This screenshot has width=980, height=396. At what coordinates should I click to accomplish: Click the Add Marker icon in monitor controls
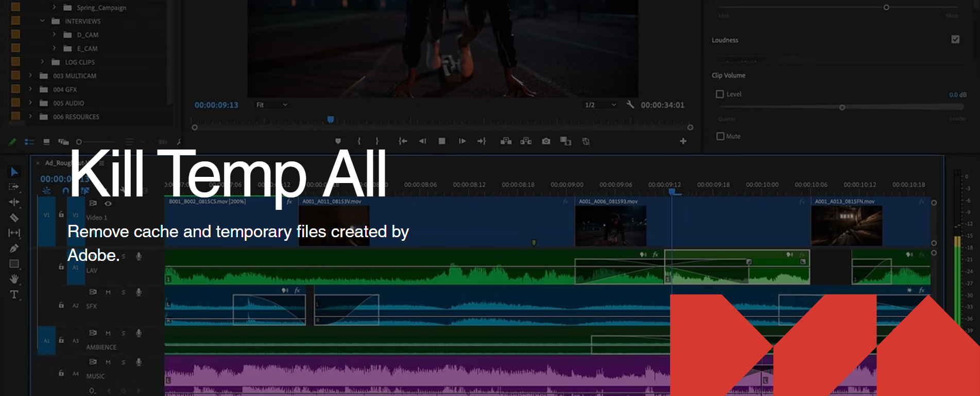(x=338, y=141)
